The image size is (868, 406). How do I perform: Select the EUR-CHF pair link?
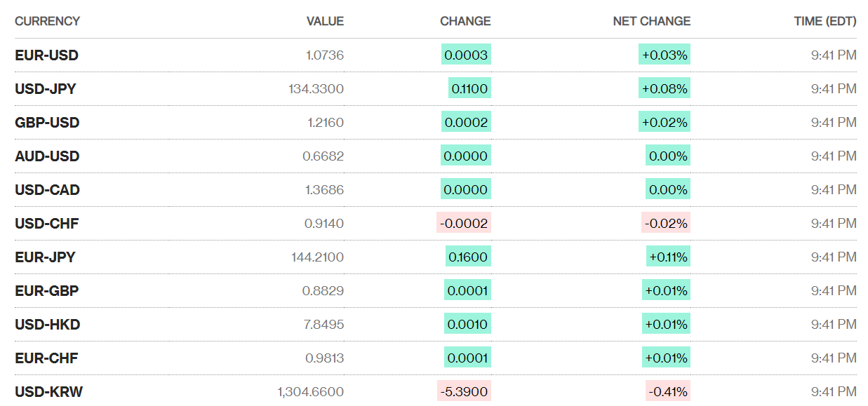[46, 358]
